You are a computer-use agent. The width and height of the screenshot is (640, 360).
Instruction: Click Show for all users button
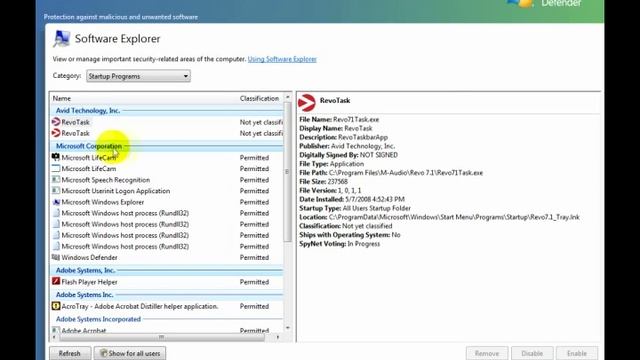(130, 353)
